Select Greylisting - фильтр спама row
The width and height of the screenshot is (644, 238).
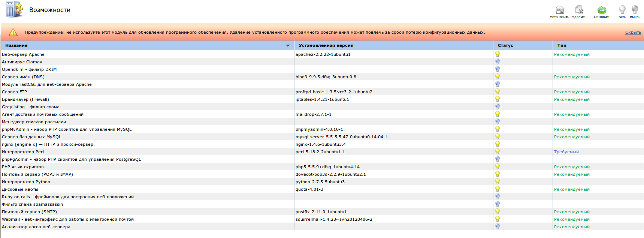31,107
